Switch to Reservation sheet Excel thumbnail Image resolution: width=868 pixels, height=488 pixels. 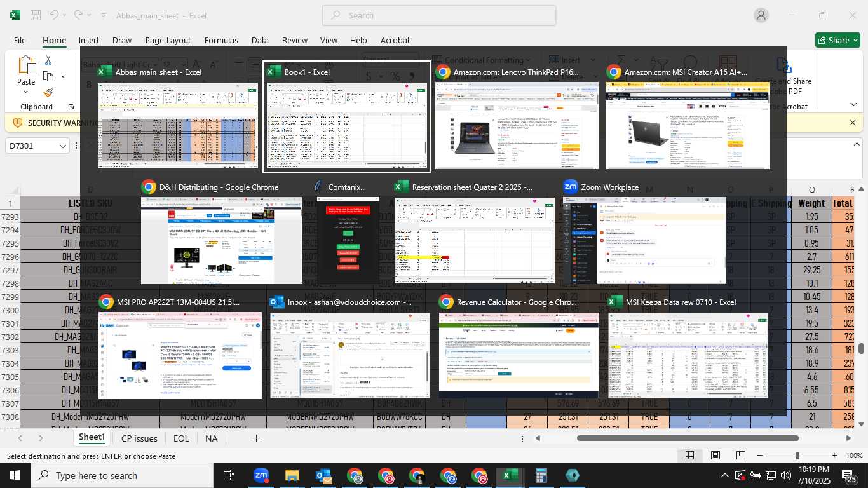[x=475, y=232]
